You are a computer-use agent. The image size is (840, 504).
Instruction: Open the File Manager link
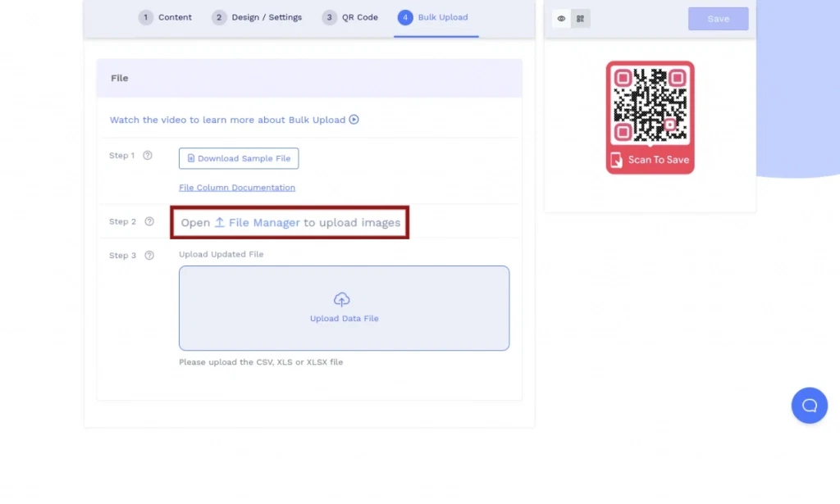[263, 223]
